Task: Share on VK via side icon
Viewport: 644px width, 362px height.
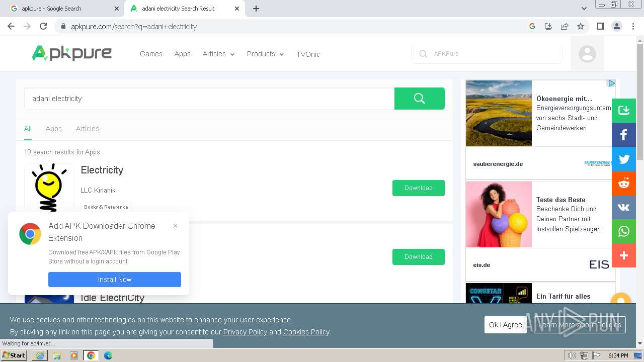Action: 624,207
